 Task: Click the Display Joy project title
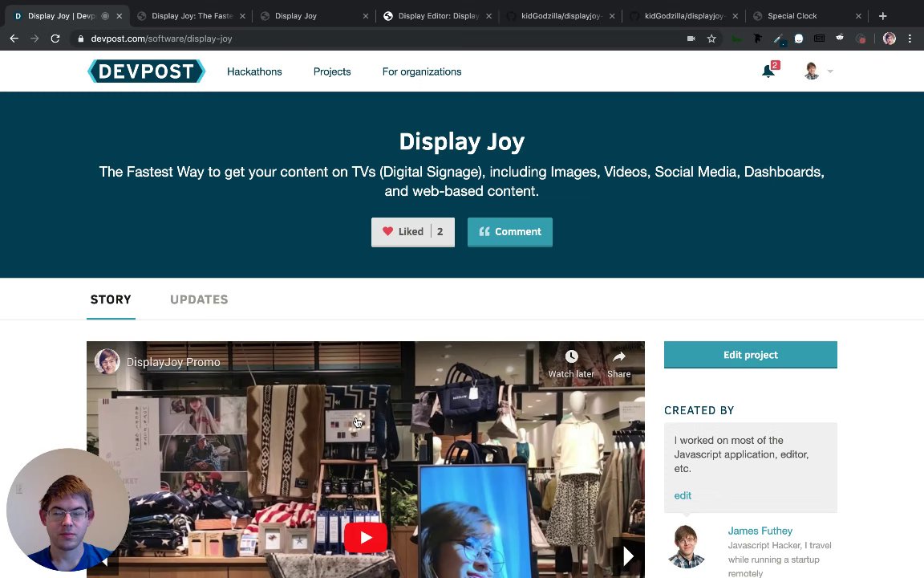coord(461,141)
